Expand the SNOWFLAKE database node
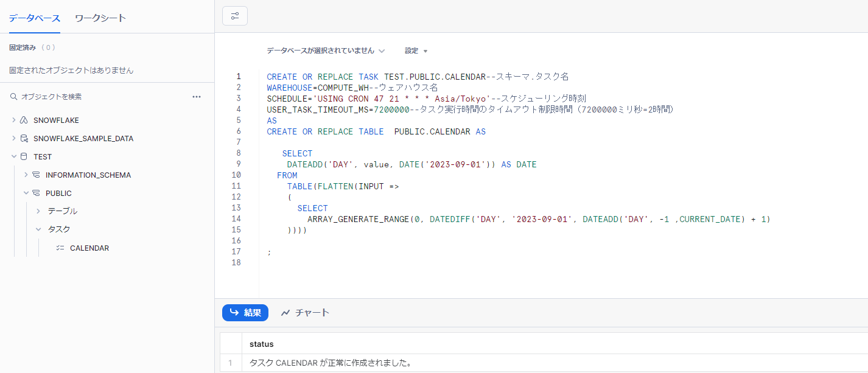868x373 pixels. click(x=14, y=120)
